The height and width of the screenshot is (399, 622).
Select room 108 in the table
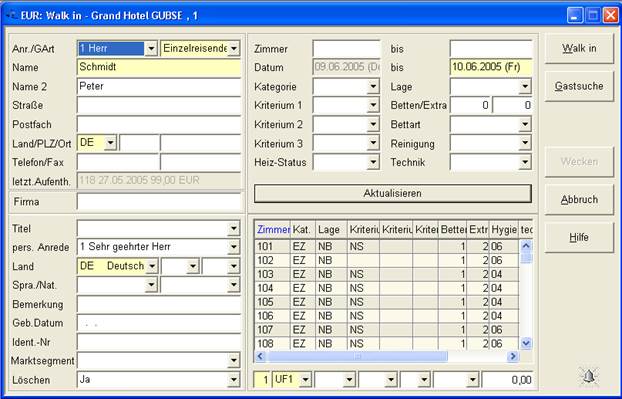click(x=387, y=343)
